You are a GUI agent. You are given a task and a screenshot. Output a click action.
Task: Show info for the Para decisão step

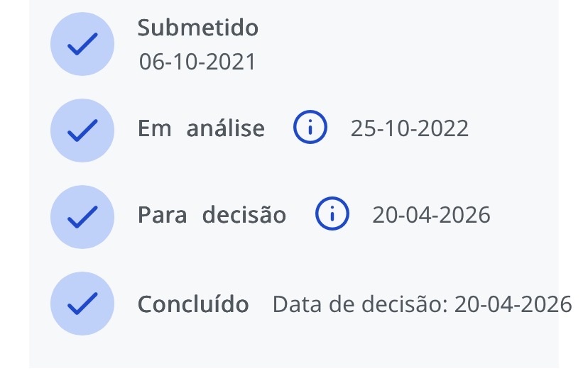point(332,214)
